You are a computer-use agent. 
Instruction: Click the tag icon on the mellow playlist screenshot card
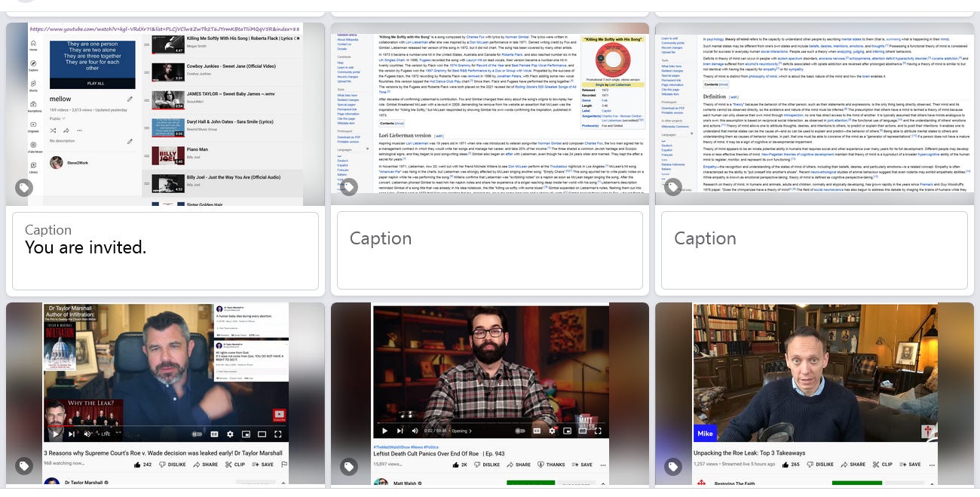point(24,187)
